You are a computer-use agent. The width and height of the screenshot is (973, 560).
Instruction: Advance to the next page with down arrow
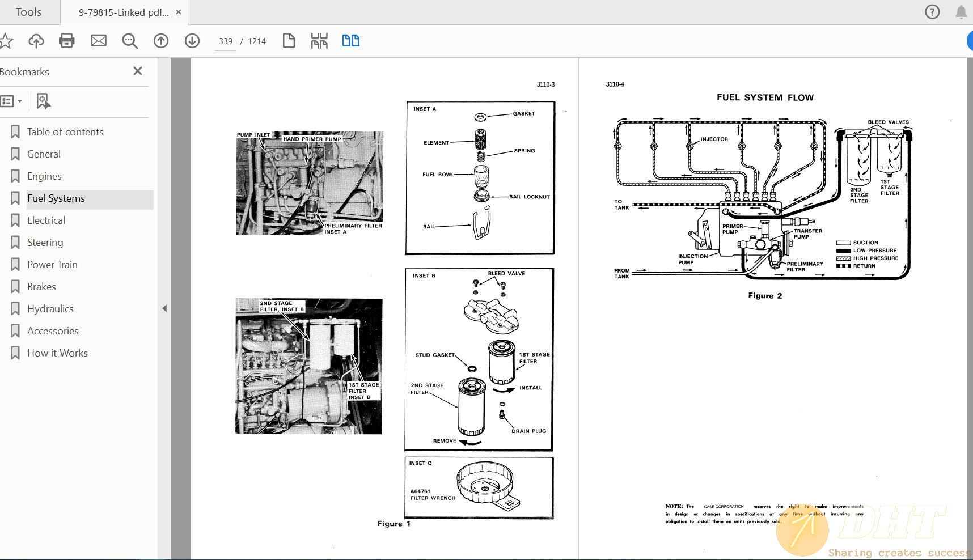coord(192,40)
